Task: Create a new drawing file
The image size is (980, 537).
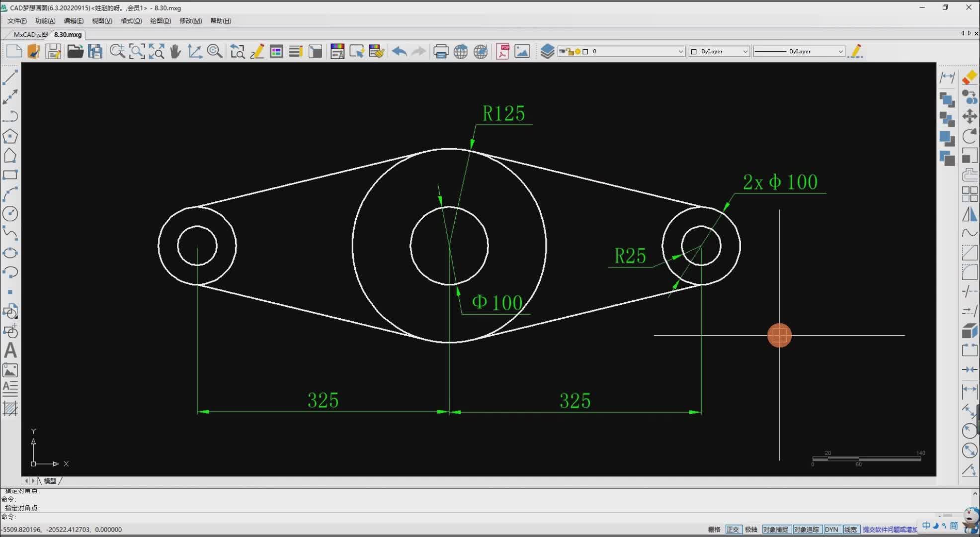Action: [x=13, y=51]
